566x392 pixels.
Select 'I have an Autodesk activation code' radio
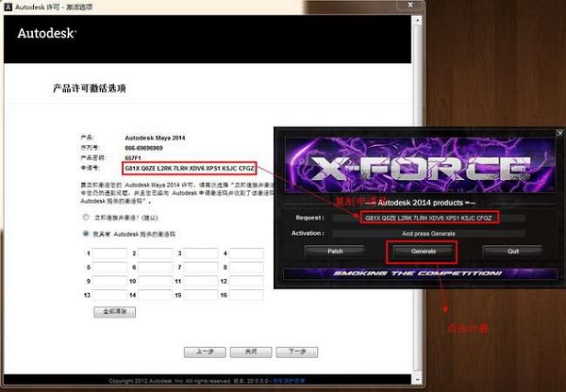tap(86, 234)
